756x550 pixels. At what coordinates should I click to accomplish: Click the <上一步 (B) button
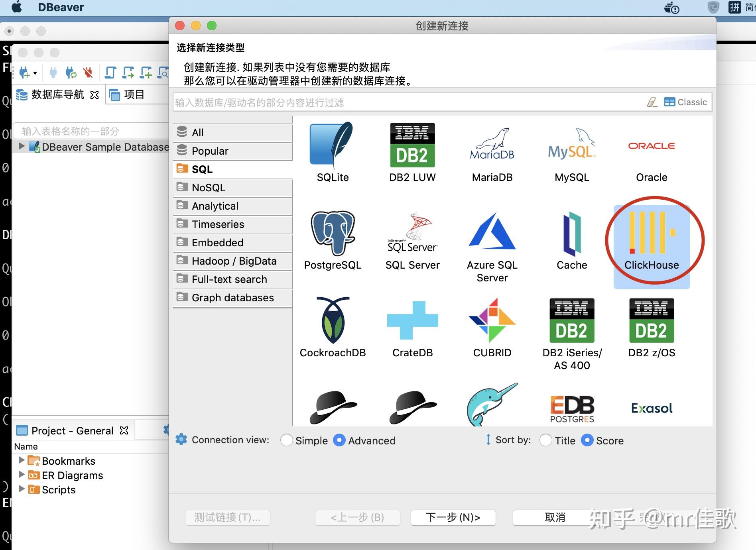coord(357,517)
